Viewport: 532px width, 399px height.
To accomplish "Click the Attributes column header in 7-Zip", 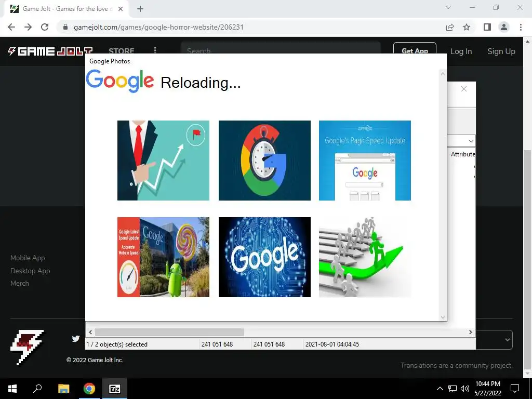I will 463,154.
